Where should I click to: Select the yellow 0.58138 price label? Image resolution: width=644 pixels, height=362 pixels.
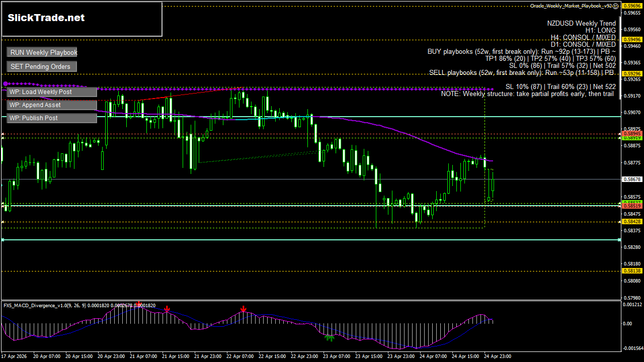click(x=632, y=270)
